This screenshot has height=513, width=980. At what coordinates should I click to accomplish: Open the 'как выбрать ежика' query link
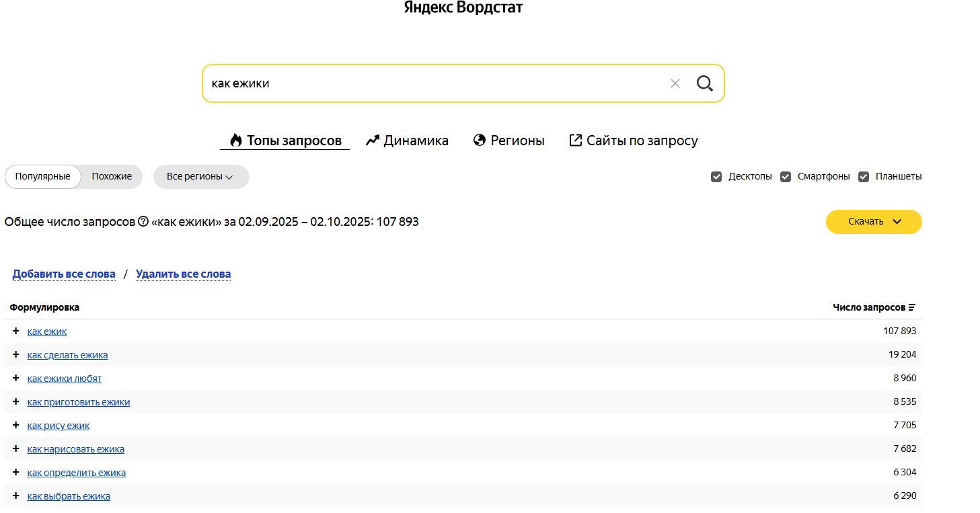(69, 496)
